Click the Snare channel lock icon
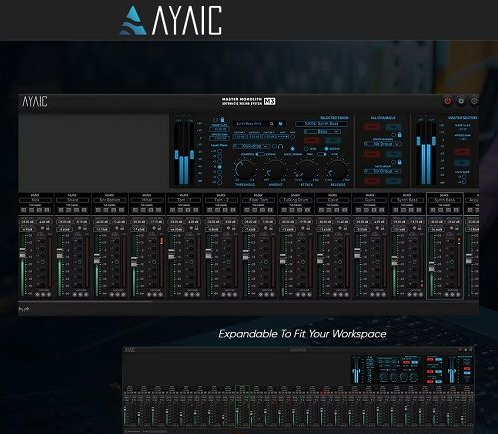Screen dimensions: 498x434 (85, 228)
